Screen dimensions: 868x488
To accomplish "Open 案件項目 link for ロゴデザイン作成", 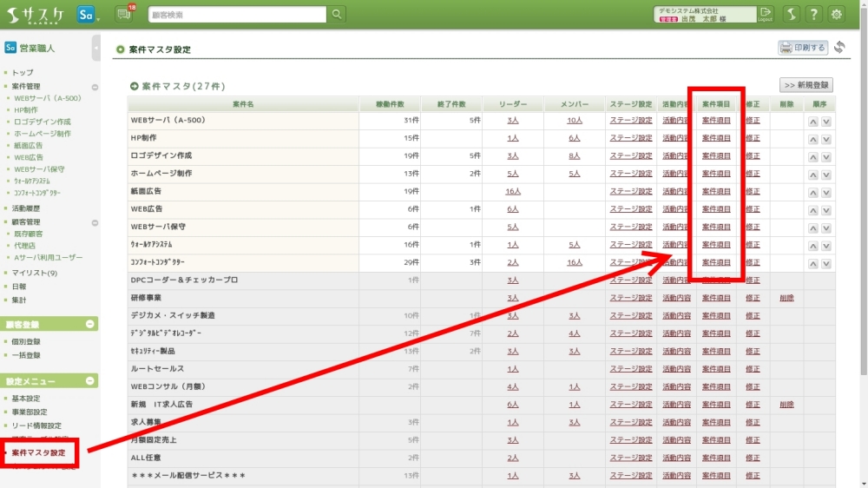I will 716,155.
